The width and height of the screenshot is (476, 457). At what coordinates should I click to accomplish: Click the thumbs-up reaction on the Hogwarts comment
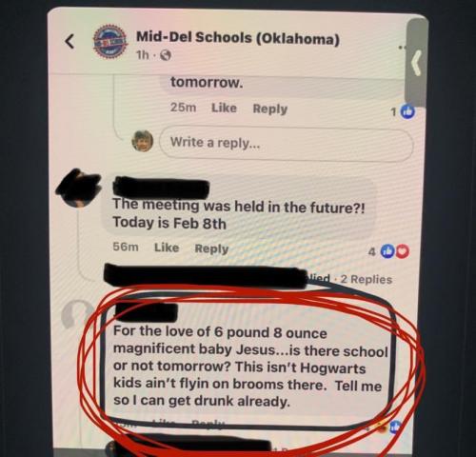point(397,427)
